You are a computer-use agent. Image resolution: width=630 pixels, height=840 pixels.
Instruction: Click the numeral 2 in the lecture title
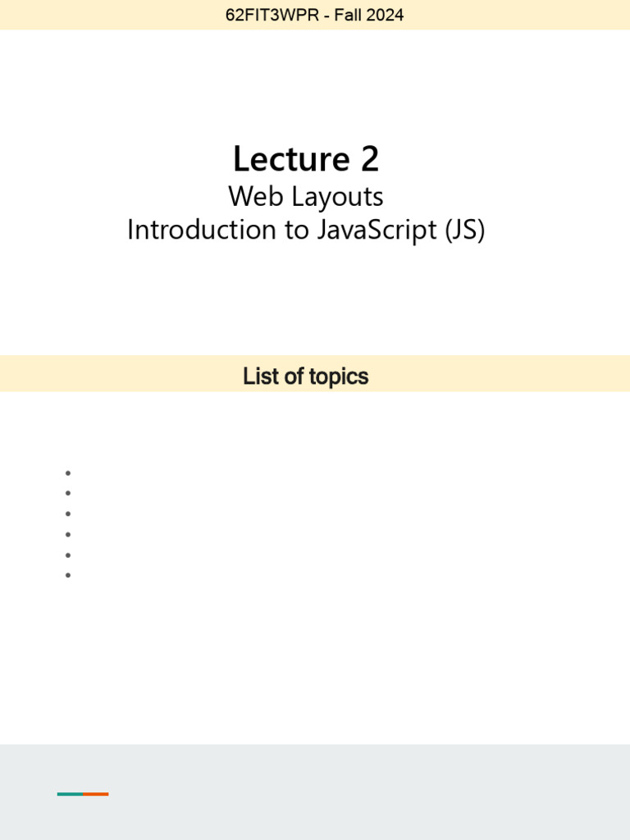coord(369,158)
